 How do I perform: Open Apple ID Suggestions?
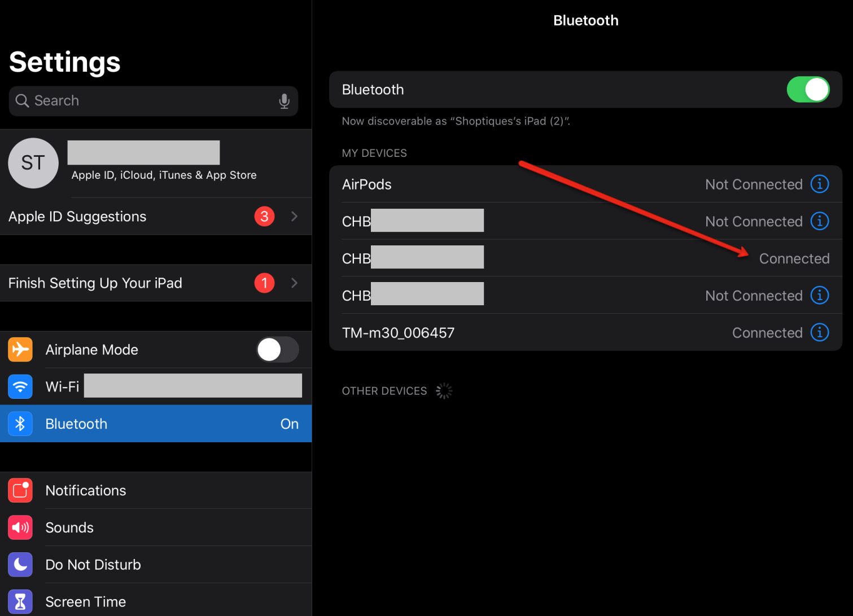tap(156, 216)
